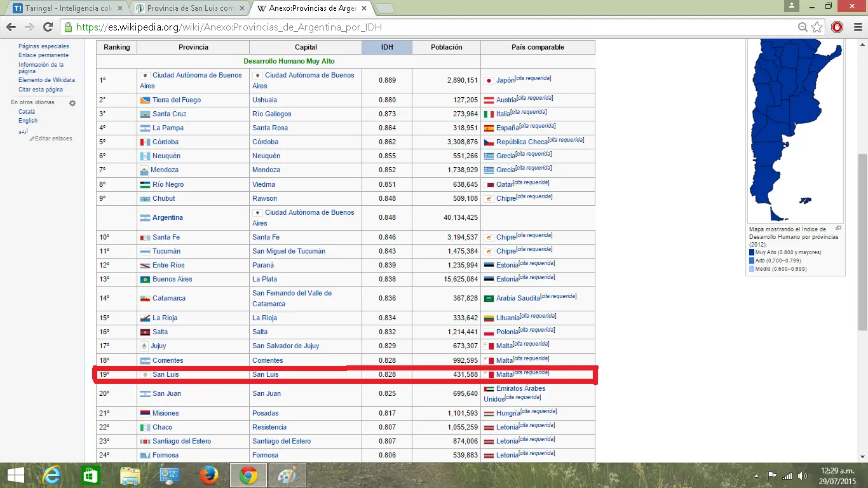The height and width of the screenshot is (488, 868).
Task: Open the Córdoba province link
Action: point(165,142)
